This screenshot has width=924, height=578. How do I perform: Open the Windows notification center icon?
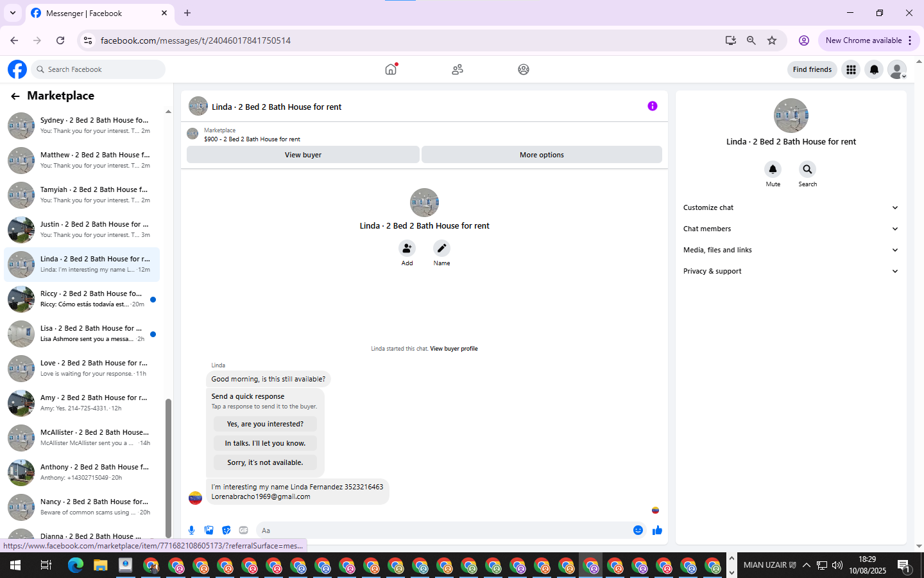tap(904, 566)
